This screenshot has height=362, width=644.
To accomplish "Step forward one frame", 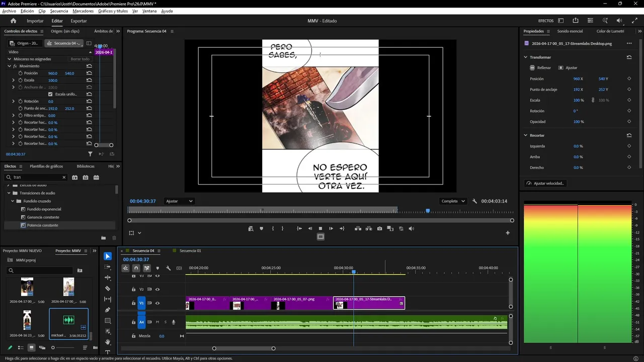I will coord(331,229).
